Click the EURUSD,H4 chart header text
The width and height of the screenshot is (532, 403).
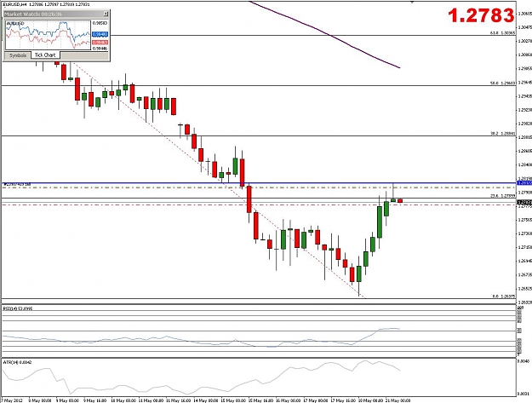pos(47,4)
